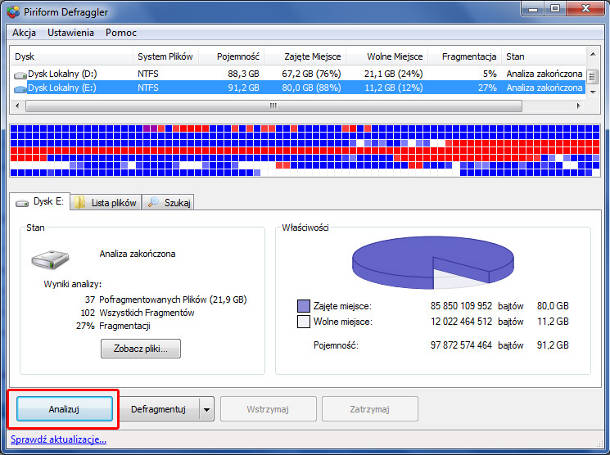Sort by the Dysk column header
This screenshot has width=610, height=455.
pyautogui.click(x=72, y=56)
